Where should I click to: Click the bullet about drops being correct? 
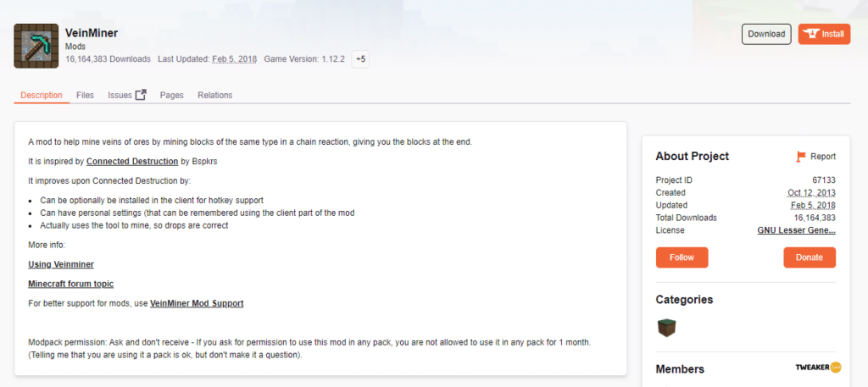coord(134,225)
